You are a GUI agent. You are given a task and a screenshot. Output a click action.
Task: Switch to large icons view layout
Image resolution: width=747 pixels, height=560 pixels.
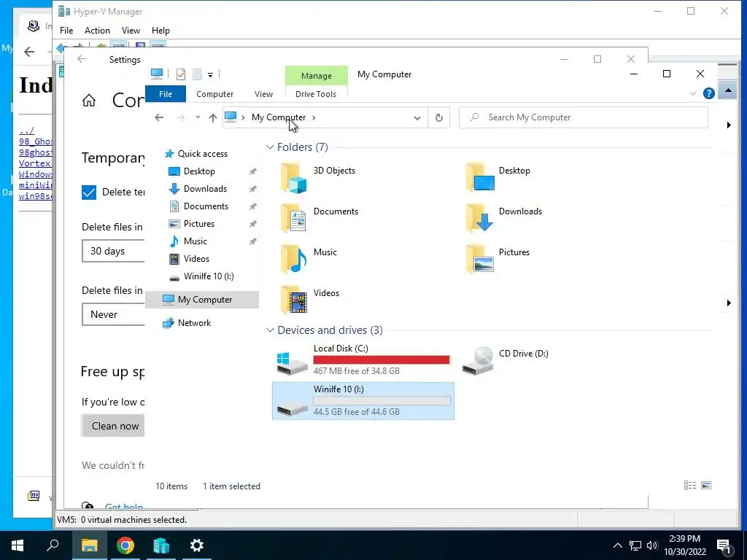706,486
